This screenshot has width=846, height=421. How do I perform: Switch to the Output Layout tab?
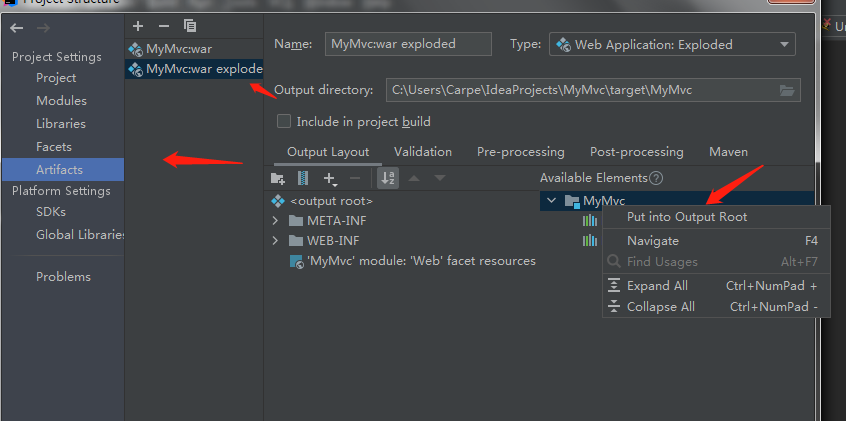pyautogui.click(x=328, y=152)
